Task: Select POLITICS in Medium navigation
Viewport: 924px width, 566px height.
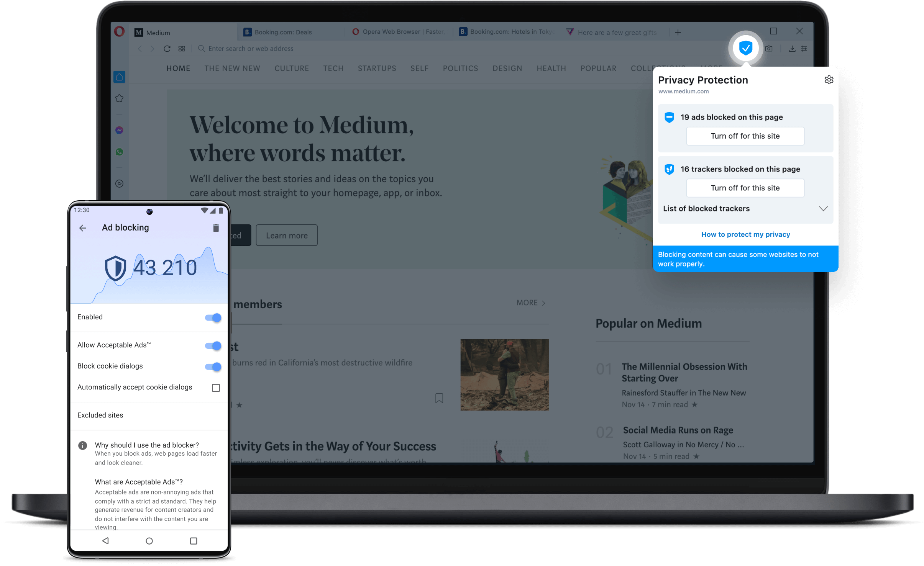Action: tap(460, 68)
